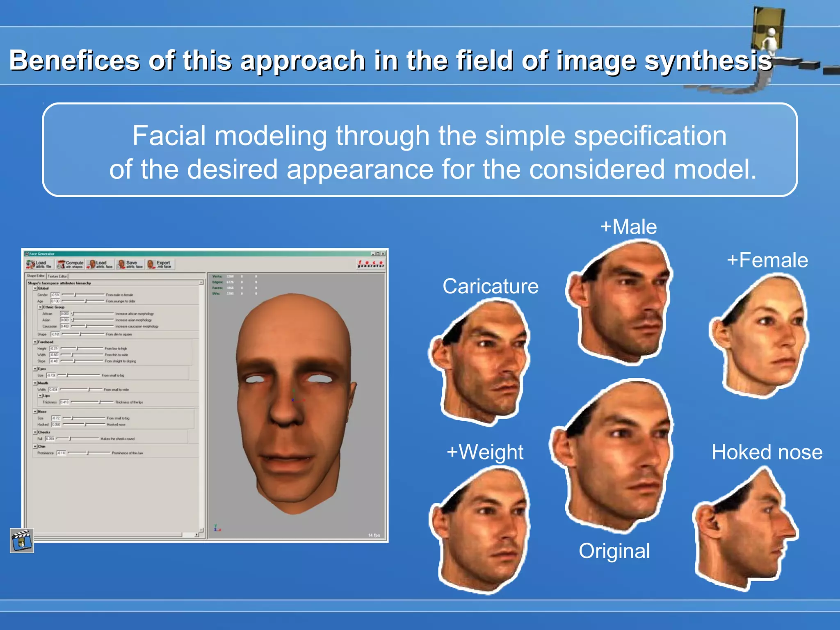Image resolution: width=840 pixels, height=630 pixels.
Task: Click the 'From male to female' label
Action: click(119, 294)
